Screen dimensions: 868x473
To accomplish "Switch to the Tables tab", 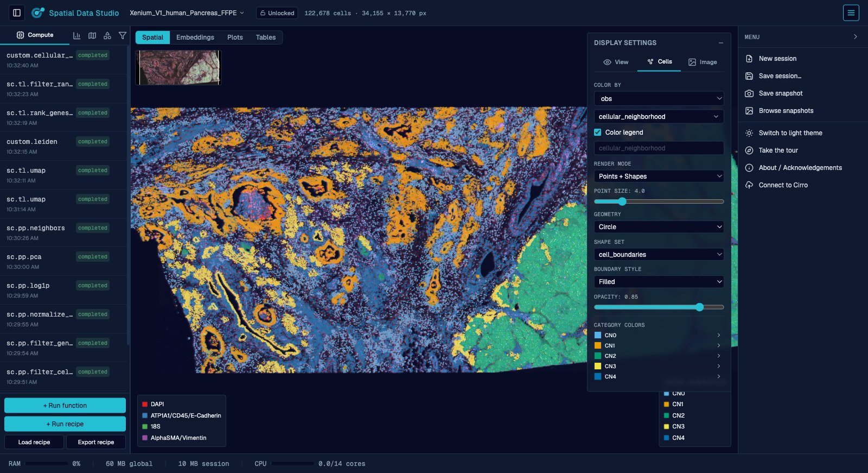I will 266,37.
